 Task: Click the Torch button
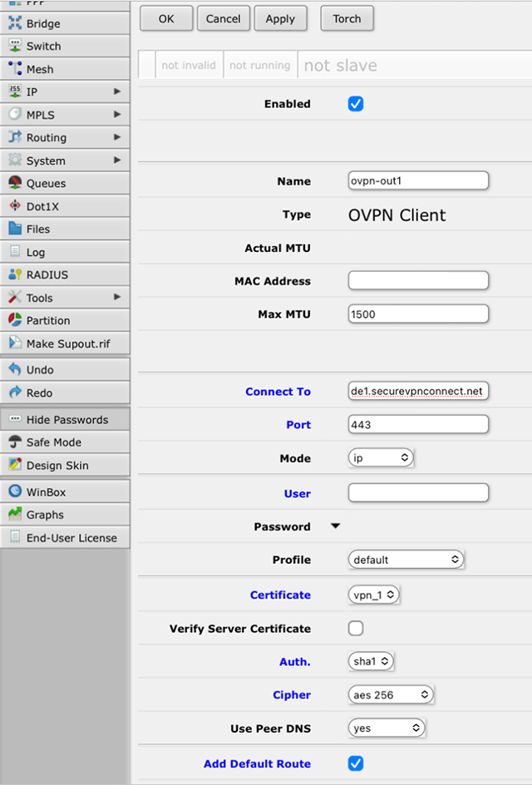point(347,18)
